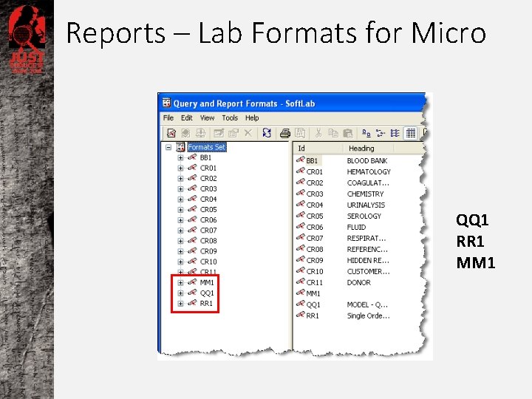
Task: Open the View menu
Action: (x=207, y=117)
